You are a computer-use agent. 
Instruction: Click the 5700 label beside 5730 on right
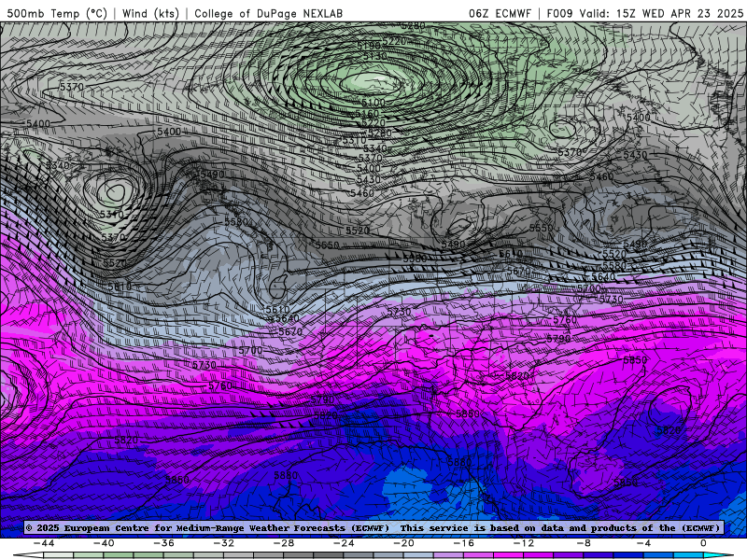(589, 288)
